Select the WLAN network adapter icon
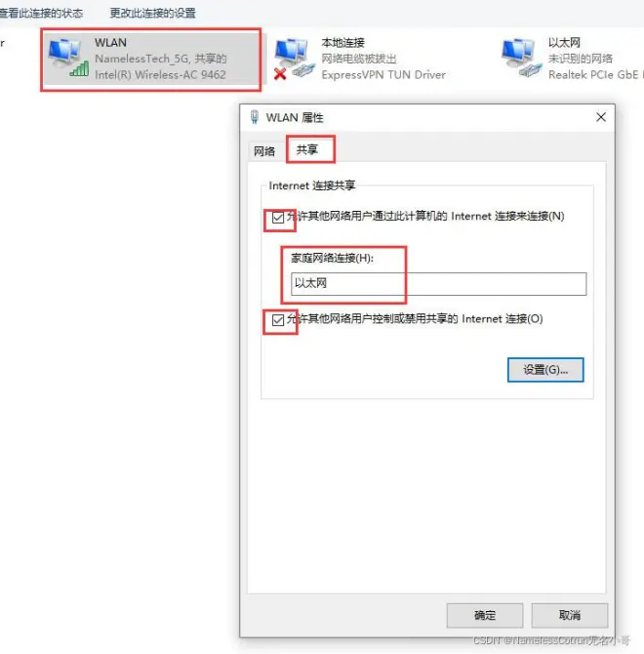The height and width of the screenshot is (654, 644). point(67,57)
